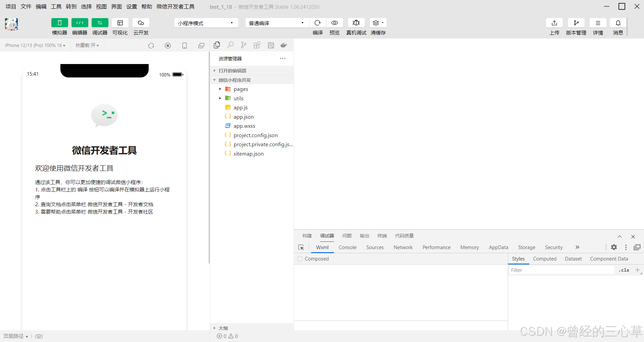The image size is (644, 342).
Task: Click the real device debug (真机调试) icon
Action: tap(356, 23)
